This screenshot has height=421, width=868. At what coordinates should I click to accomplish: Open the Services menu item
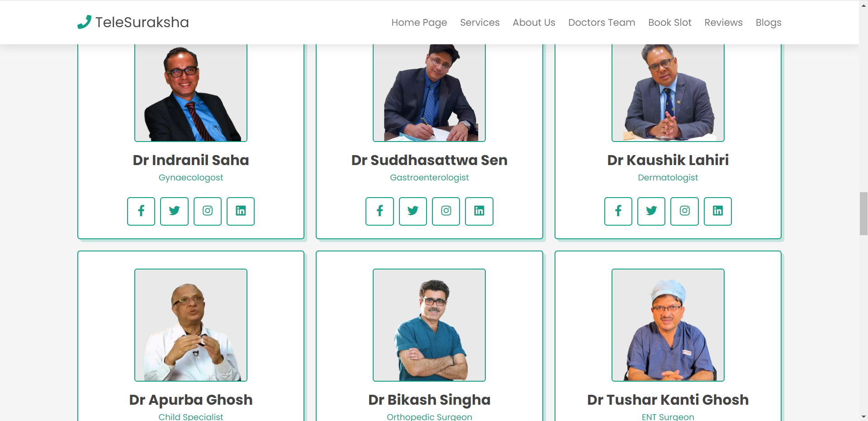click(480, 23)
